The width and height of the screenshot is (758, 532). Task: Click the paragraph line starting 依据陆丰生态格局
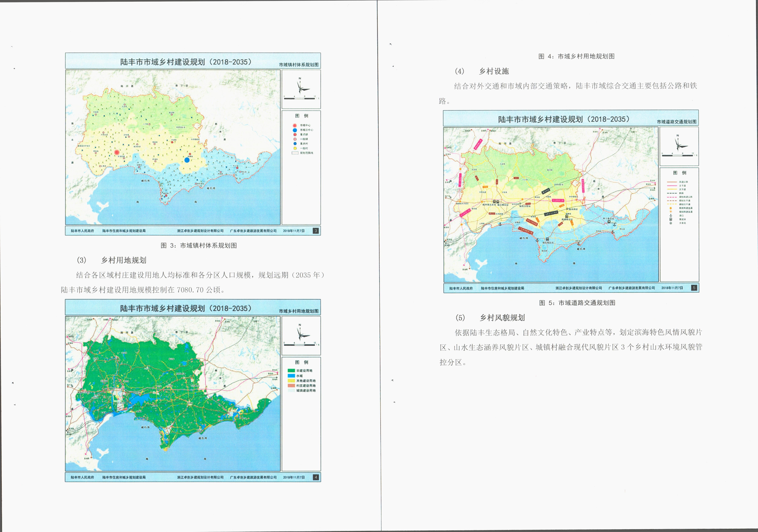[578, 332]
